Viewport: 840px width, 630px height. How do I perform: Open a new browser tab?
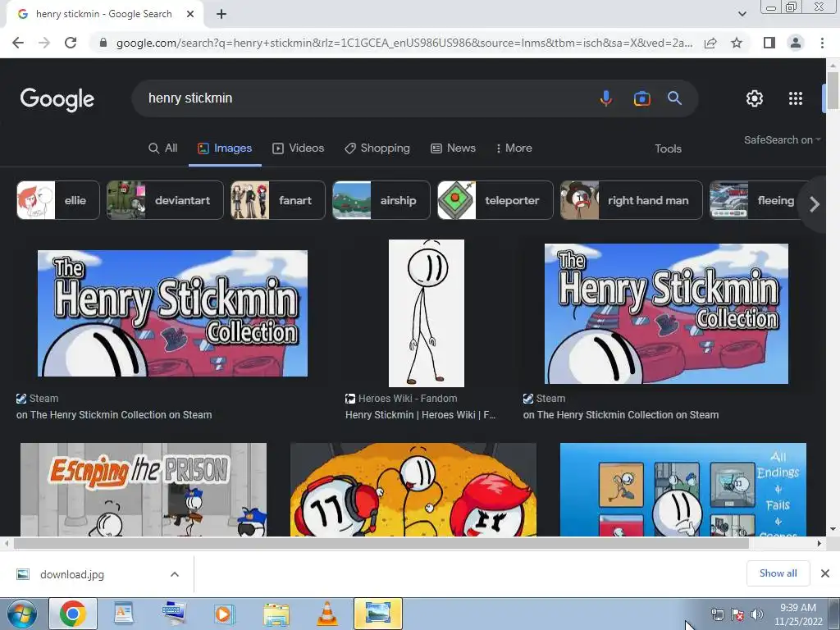[x=221, y=14]
